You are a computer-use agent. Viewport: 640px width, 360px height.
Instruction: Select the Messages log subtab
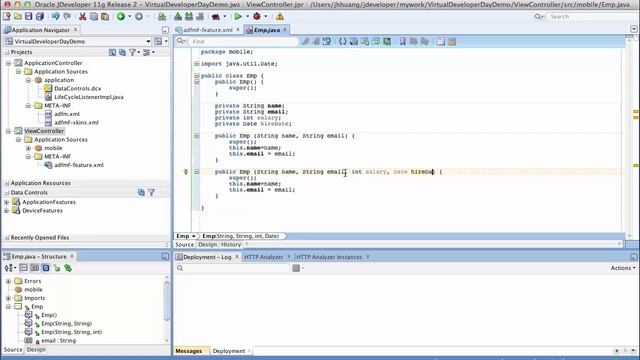(189, 351)
